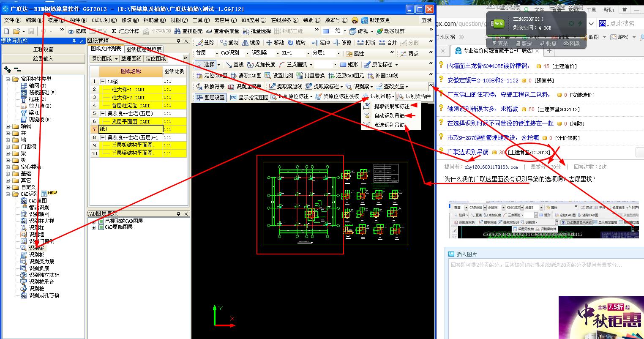This screenshot has width=644, height=339.
Task: Click the 矩形 rectangle drawing tool
Action: coord(349,65)
